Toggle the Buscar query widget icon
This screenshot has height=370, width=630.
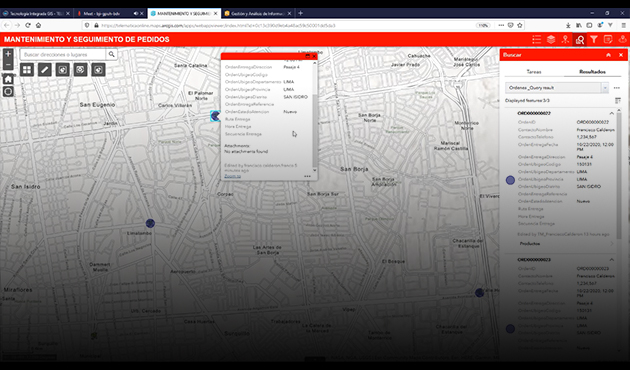point(579,39)
